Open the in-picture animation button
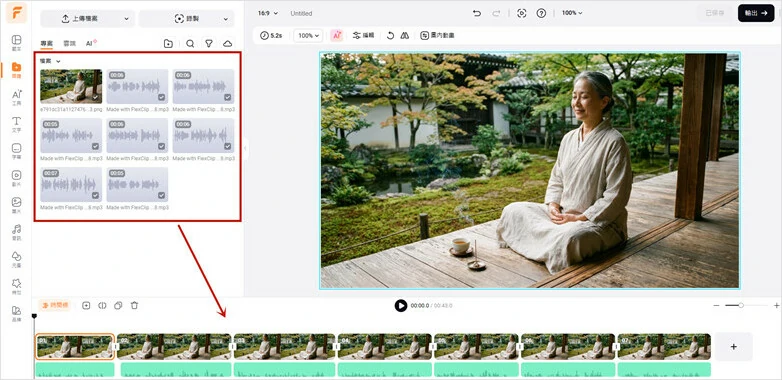The height and width of the screenshot is (380, 782). (437, 35)
